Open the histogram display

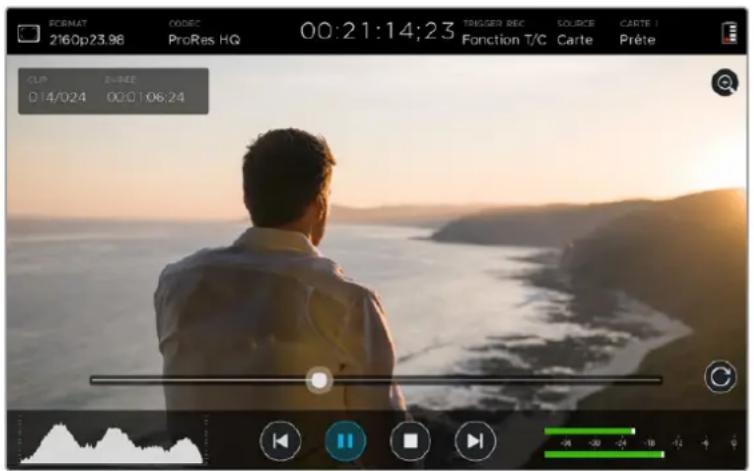tap(112, 442)
